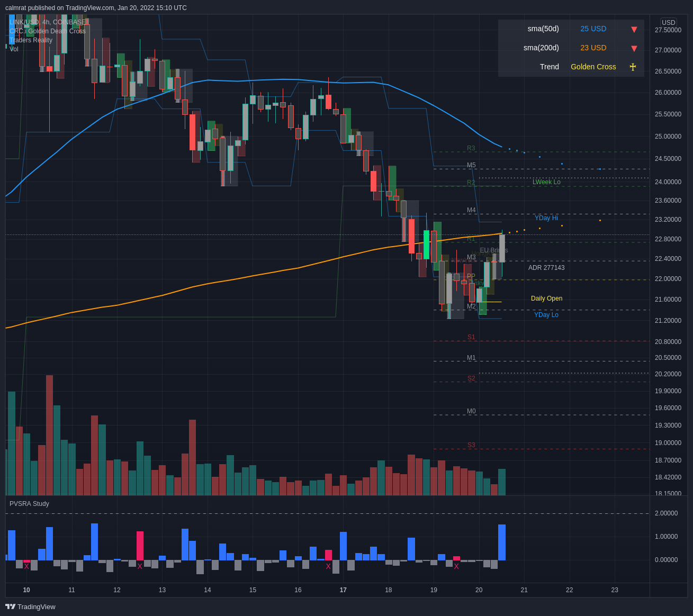Click X marker near Jan 19 in PVSRA
693x616 pixels.
456,566
